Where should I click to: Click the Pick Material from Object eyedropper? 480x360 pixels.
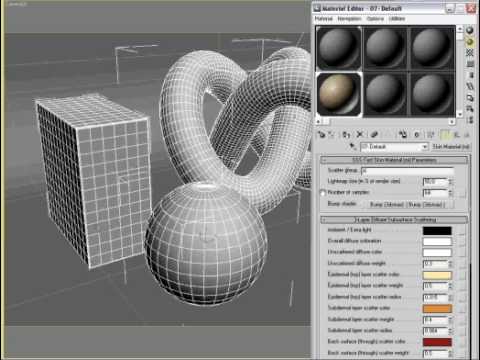[x=352, y=146]
